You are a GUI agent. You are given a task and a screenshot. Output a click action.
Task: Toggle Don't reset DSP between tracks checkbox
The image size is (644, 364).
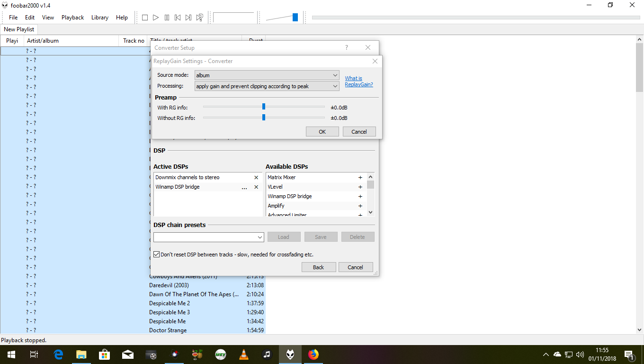(157, 255)
